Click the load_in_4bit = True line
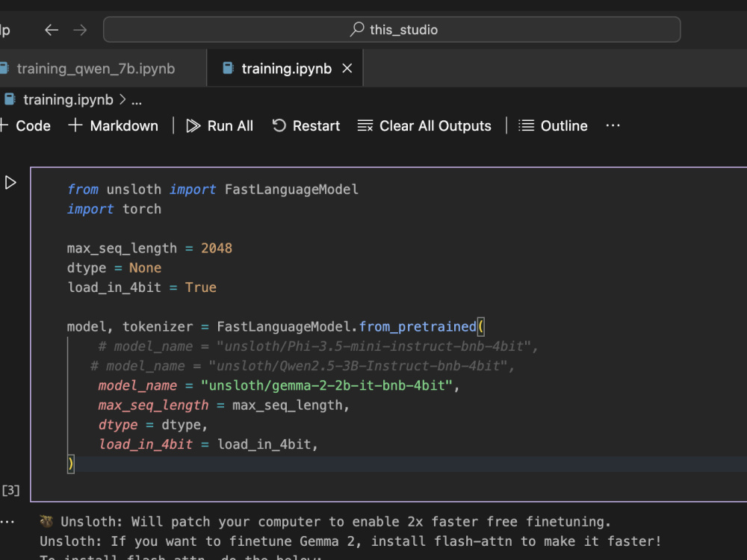Viewport: 747px width, 560px height. pyautogui.click(x=142, y=287)
